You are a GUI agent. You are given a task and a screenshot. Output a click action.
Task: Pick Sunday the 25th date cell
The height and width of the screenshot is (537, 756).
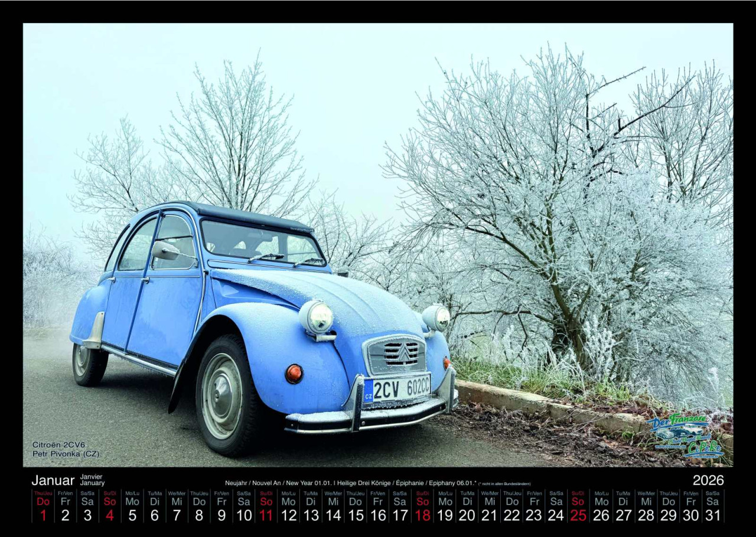[x=578, y=507]
